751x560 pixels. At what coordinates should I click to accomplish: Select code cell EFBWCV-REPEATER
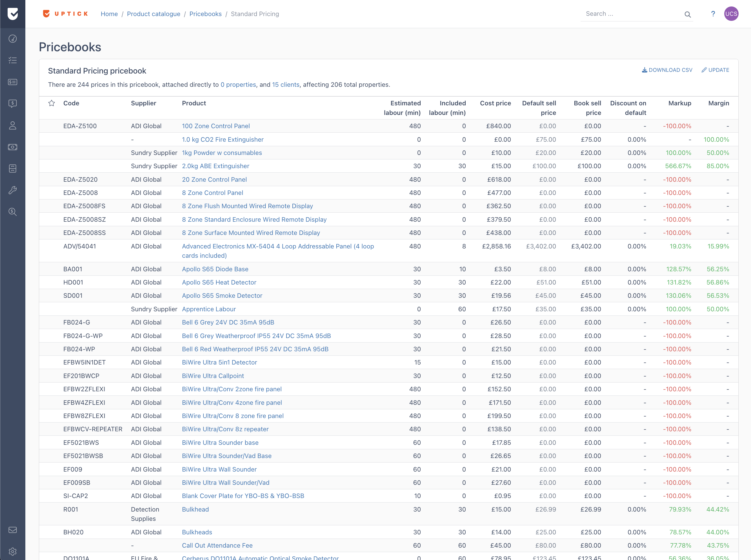click(x=93, y=429)
